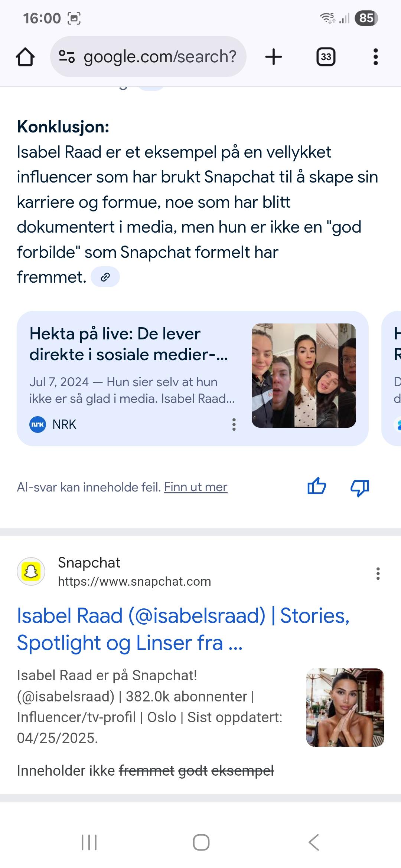Tap the source link chip after 'fremmet.'

pyautogui.click(x=105, y=277)
